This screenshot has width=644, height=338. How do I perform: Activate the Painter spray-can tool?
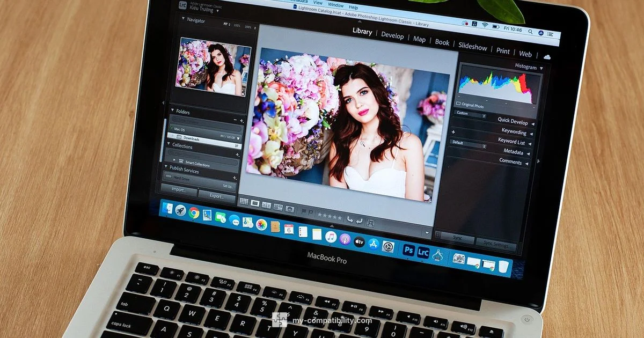click(x=290, y=209)
